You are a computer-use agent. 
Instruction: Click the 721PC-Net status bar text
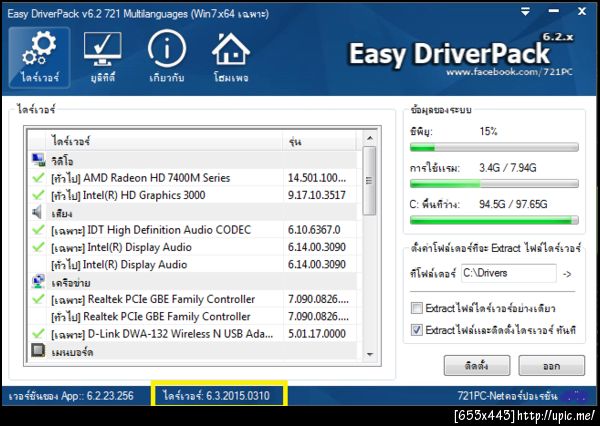[507, 395]
